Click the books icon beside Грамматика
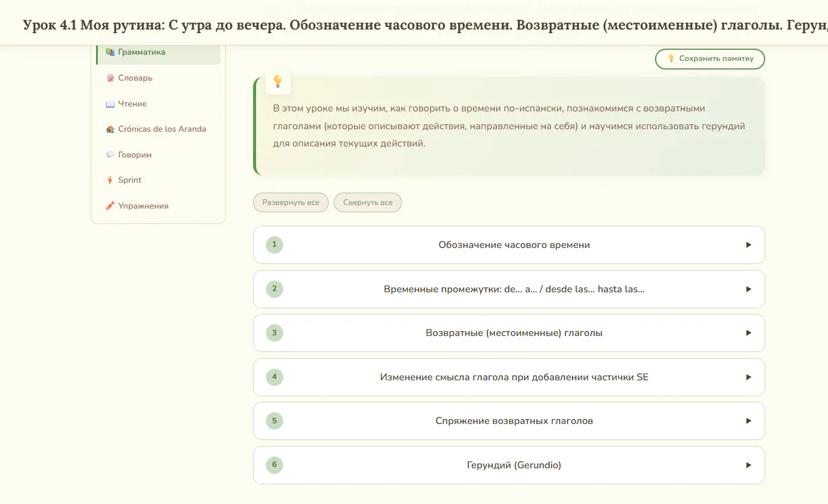This screenshot has width=828, height=504. (x=110, y=52)
